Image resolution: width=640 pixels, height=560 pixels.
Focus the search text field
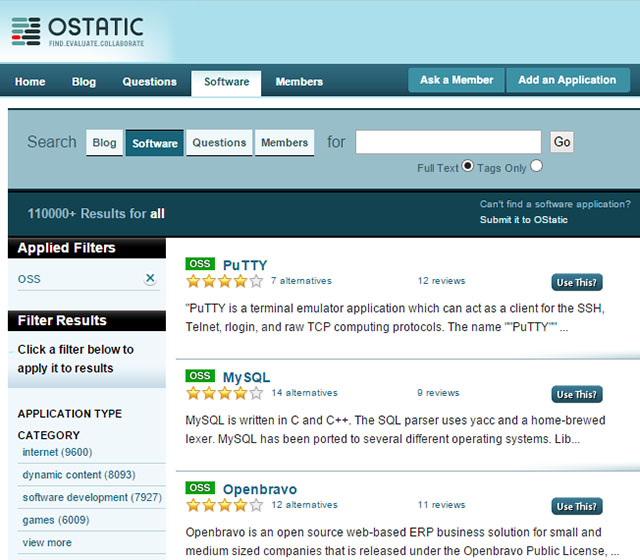point(448,142)
